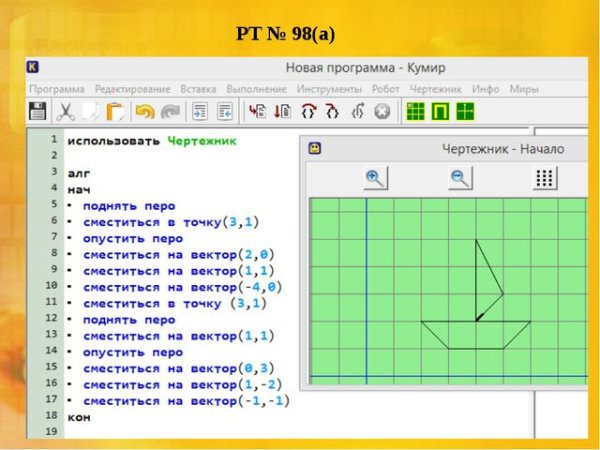Open the Программа menu
The width and height of the screenshot is (600, 450).
click(57, 88)
